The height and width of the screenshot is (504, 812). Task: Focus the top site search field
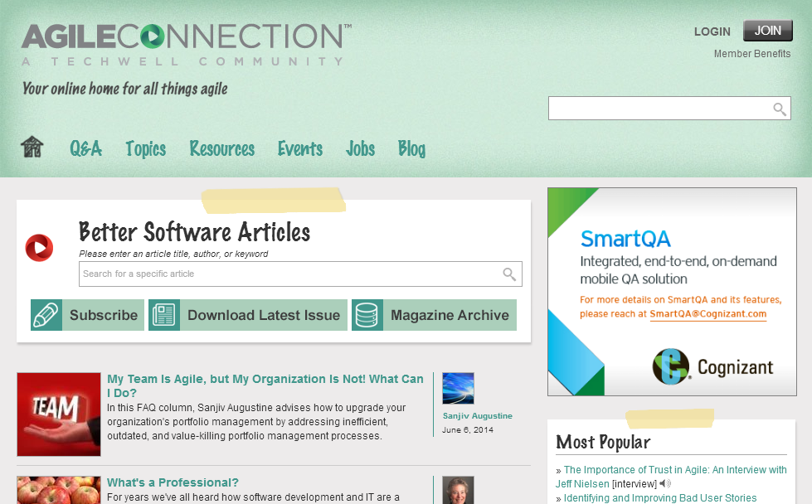[x=669, y=108]
